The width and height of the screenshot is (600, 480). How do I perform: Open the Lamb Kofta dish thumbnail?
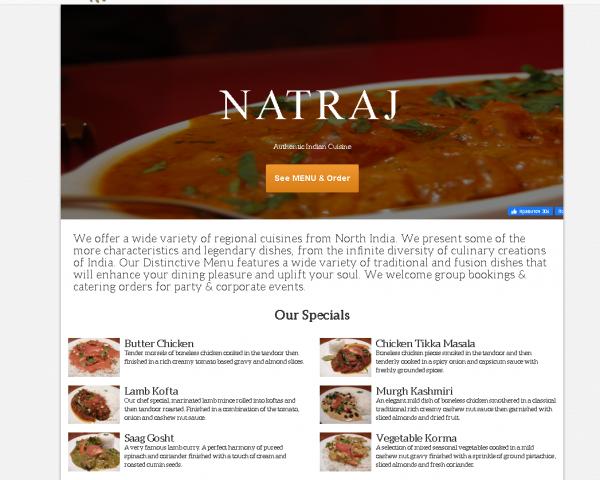pyautogui.click(x=94, y=405)
